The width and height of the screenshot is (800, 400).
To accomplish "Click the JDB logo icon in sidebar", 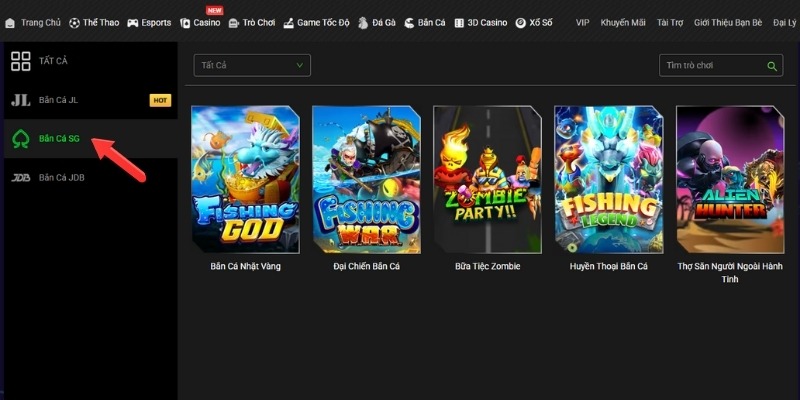I will [21, 178].
